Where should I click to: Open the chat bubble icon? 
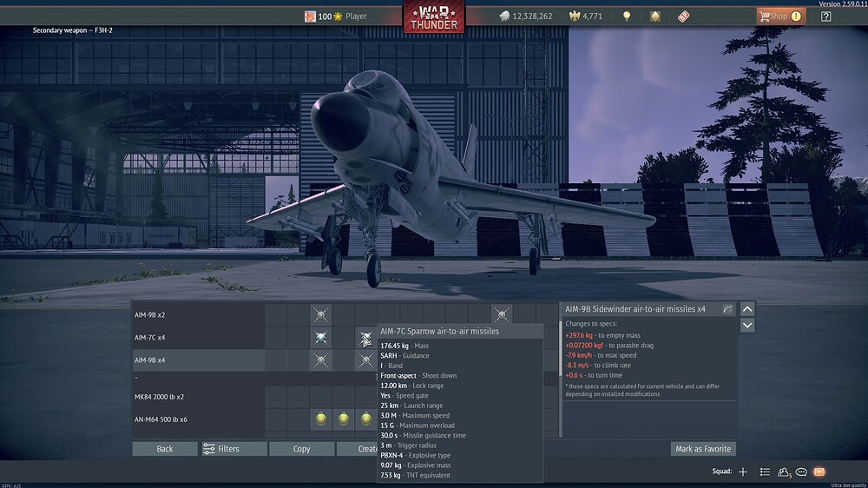(x=801, y=472)
